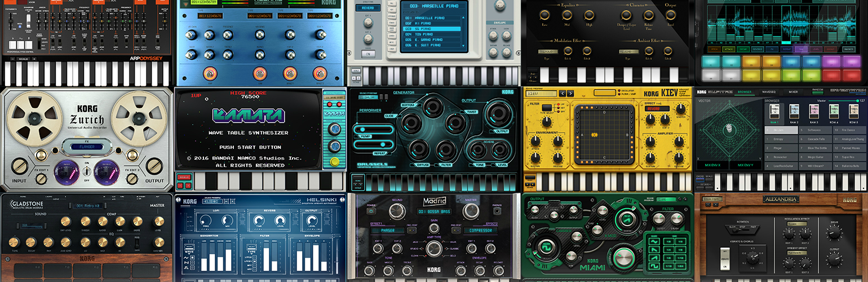Open the Zurich FX type display showing FLANGER
The width and height of the screenshot is (868, 282).
[86, 148]
